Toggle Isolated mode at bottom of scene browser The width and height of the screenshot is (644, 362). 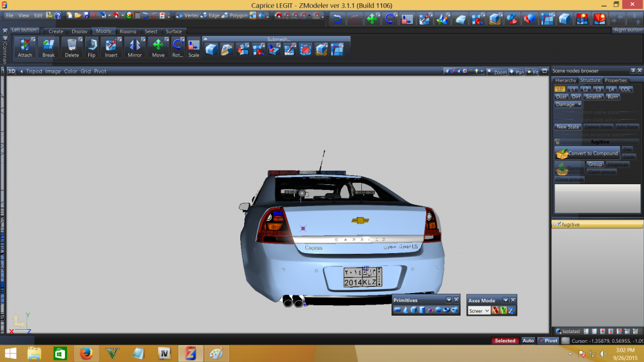(x=567, y=331)
